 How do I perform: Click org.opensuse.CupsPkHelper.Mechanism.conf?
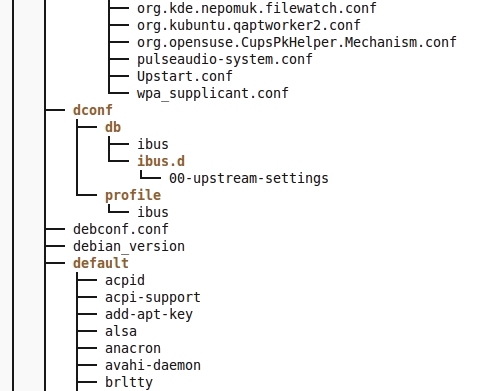coord(297,43)
